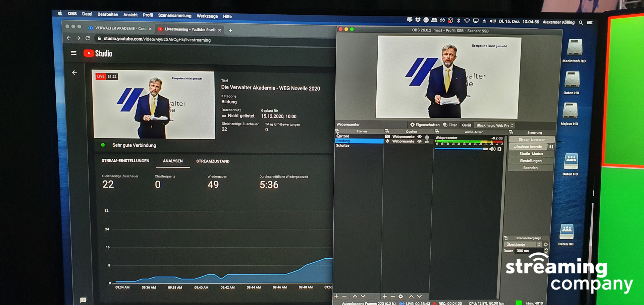Remove selected scene with minus icon
The height and width of the screenshot is (305, 644).
(344, 296)
